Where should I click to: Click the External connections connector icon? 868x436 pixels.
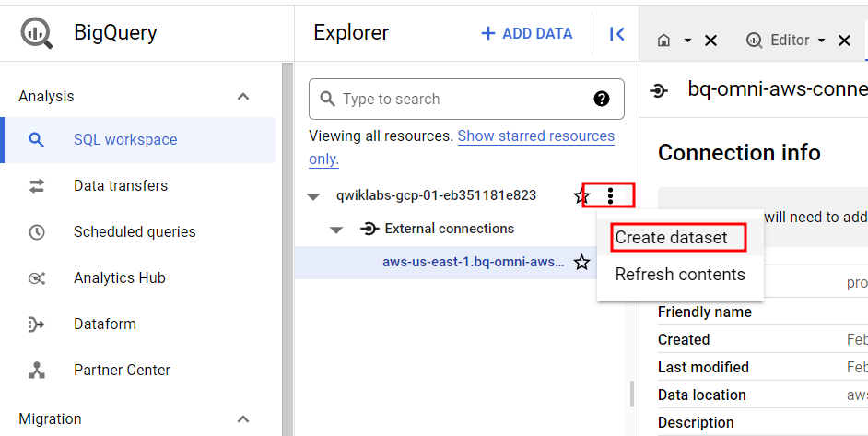(x=369, y=229)
